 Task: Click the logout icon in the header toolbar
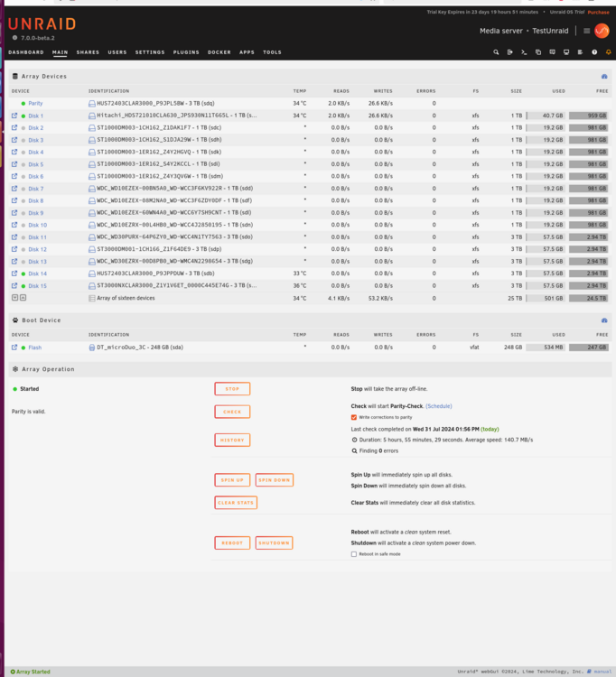click(x=509, y=52)
